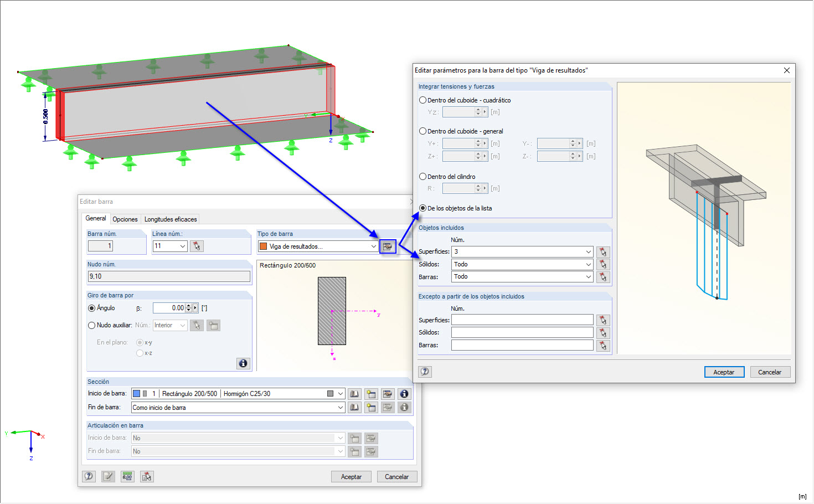Image resolution: width=814 pixels, height=504 pixels.
Task: Switch to Opciones tab
Action: click(125, 219)
